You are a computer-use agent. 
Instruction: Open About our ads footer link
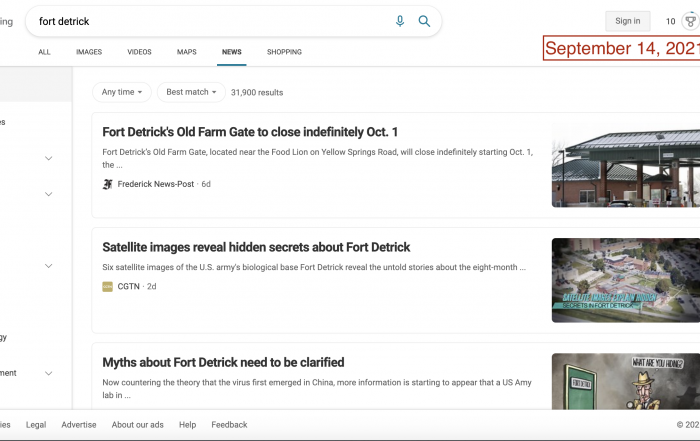point(138,424)
